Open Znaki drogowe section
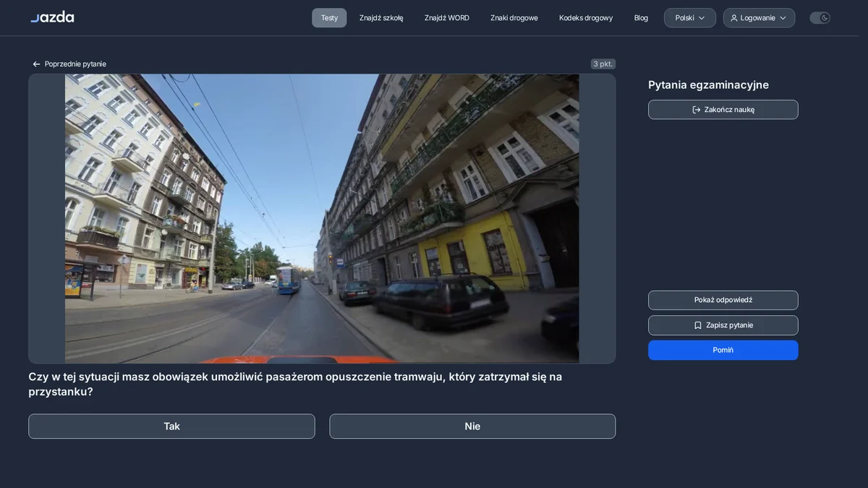Screen dimensions: 868x488 tap(514, 18)
